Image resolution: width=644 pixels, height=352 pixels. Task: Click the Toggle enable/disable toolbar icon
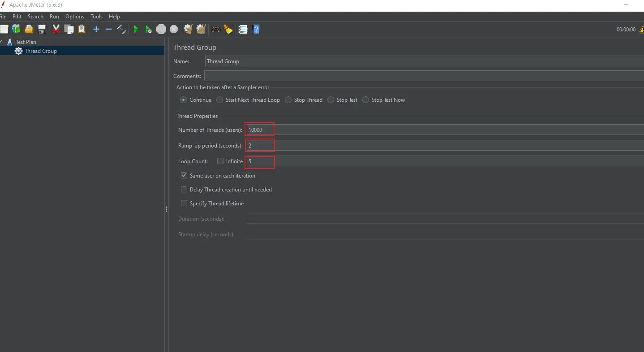[121, 30]
